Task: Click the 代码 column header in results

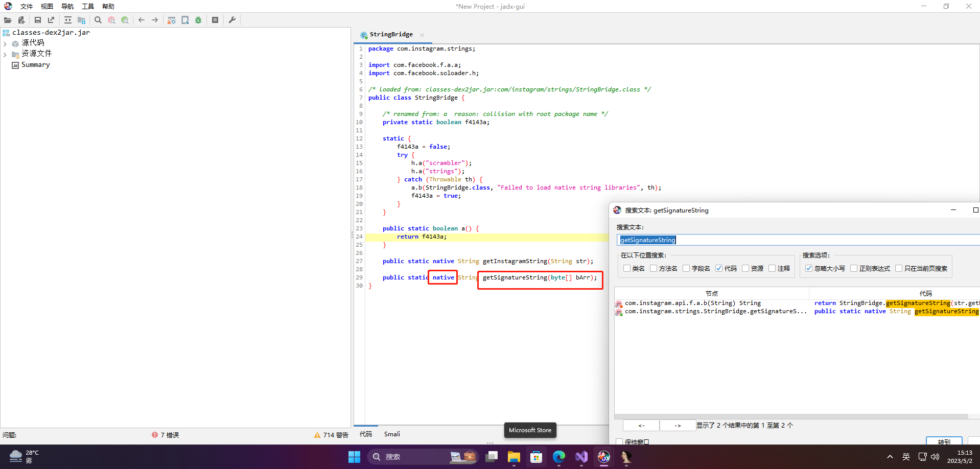Action: click(x=925, y=293)
